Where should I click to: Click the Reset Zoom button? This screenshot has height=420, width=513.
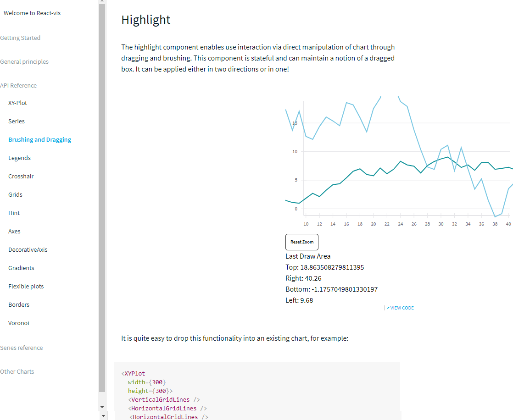click(301, 242)
